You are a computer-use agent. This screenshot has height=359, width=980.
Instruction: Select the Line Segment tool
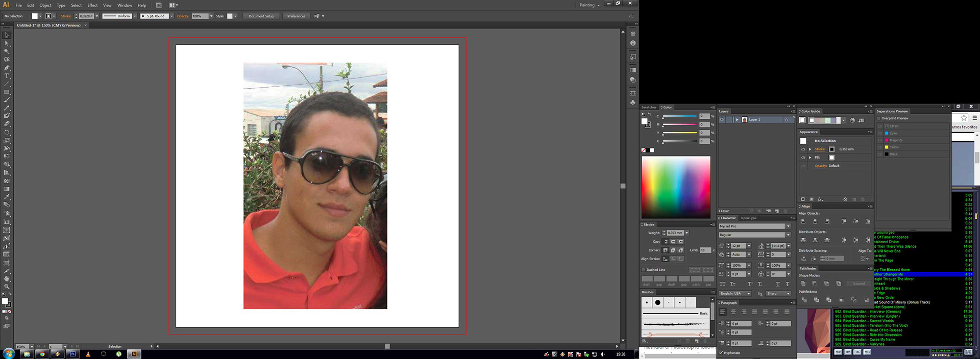tap(7, 84)
